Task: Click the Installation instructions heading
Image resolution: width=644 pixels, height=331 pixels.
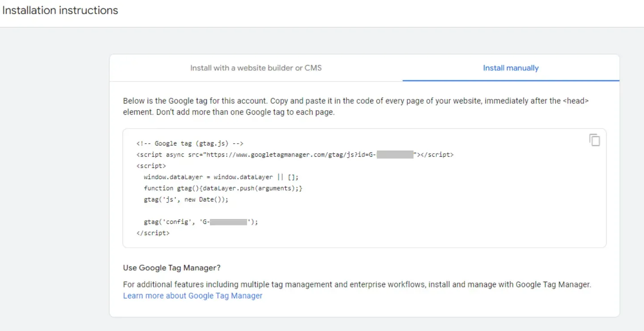Action: click(x=60, y=10)
